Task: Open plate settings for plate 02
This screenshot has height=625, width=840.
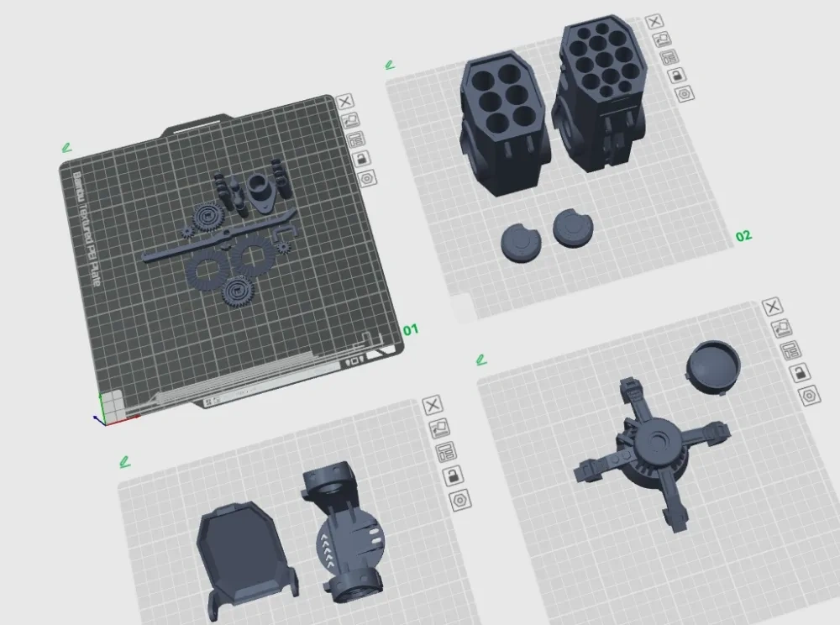Action: coord(684,94)
